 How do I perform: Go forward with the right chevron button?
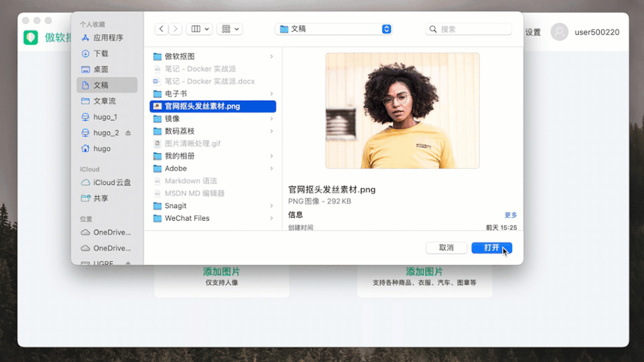175,29
